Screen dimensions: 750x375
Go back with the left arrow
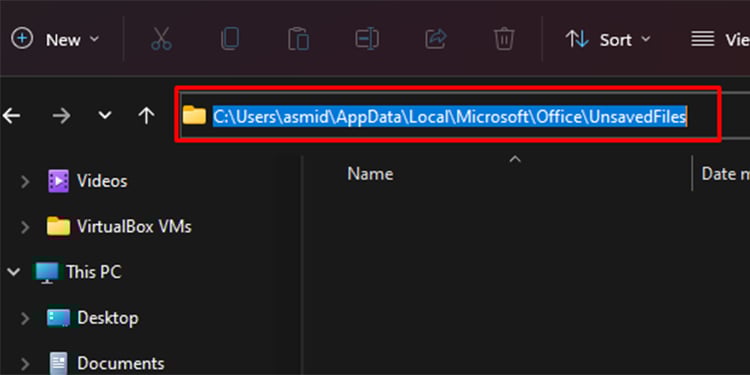(x=11, y=115)
